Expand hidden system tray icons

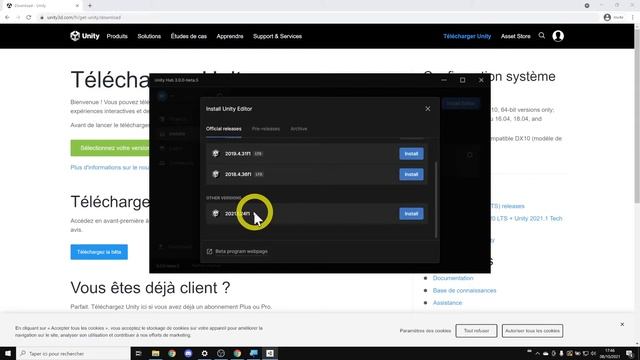(538, 353)
